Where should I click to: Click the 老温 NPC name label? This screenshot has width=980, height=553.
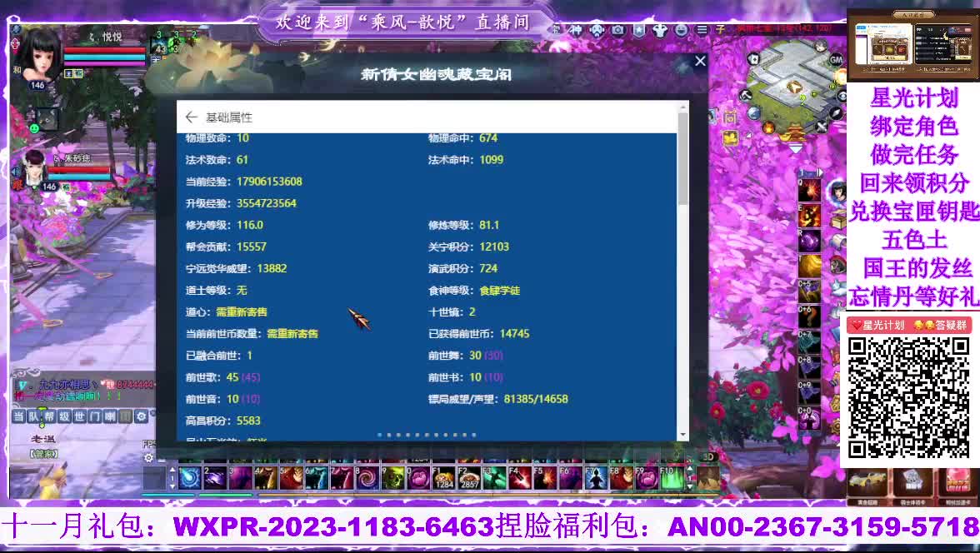(42, 439)
